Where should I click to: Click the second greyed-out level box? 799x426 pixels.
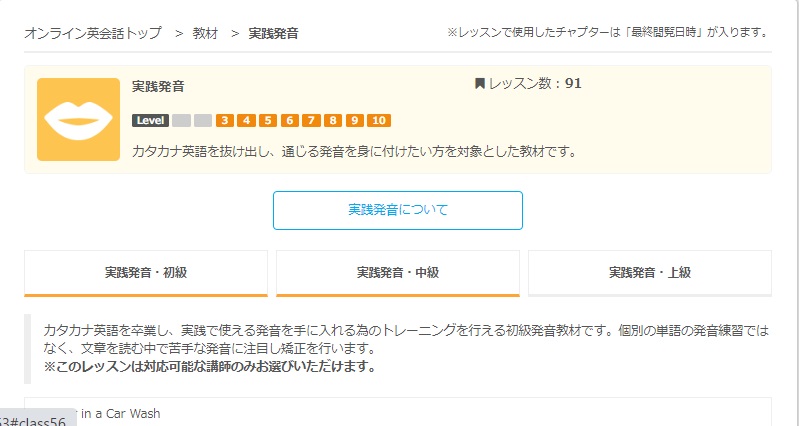point(203,121)
